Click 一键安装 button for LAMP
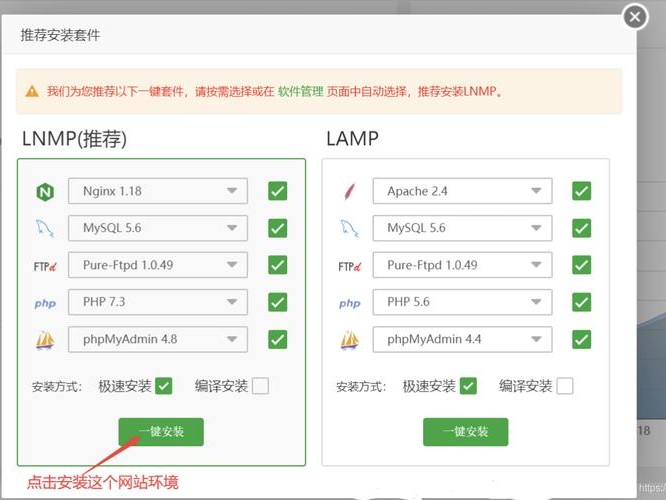Screen dimensions: 666x500 [x=466, y=432]
